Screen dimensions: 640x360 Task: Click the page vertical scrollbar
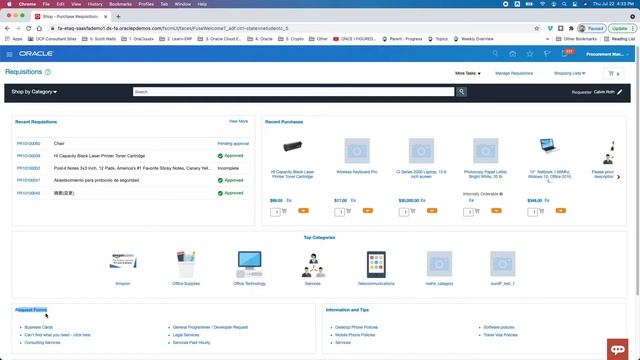[x=637, y=171]
